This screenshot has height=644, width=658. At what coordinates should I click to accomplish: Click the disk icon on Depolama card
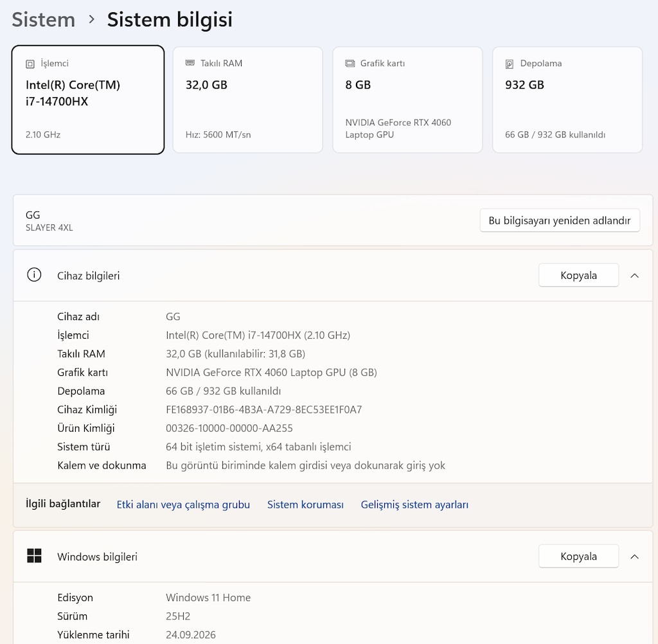pos(510,64)
